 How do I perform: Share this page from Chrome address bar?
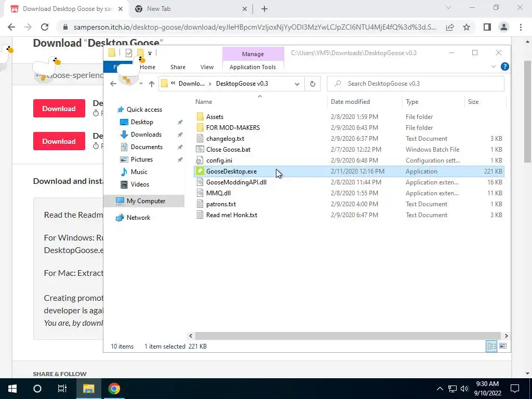450,27
